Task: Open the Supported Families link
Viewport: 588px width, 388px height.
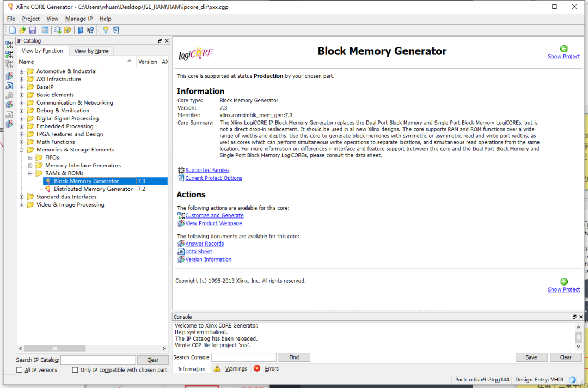Action: (x=207, y=170)
